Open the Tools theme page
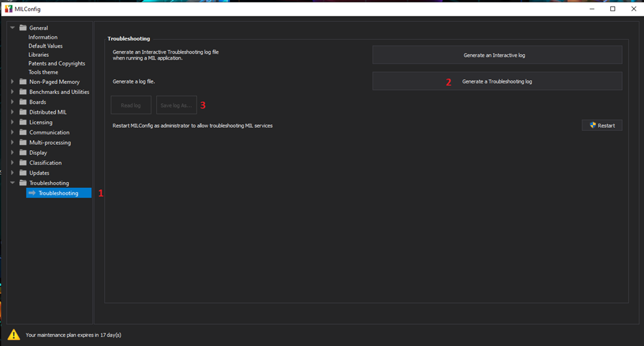 click(43, 72)
